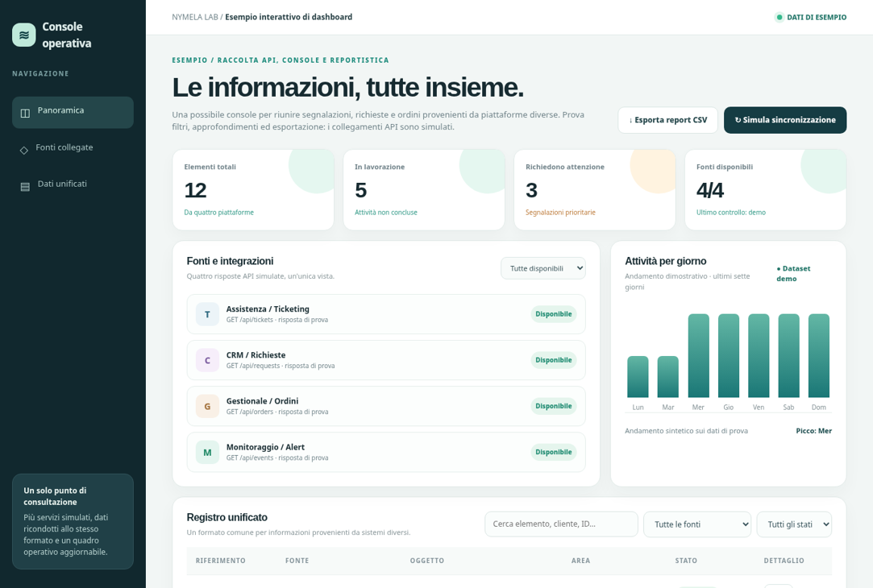The image size is (873, 588).
Task: Click the RIFERIMENTO column header
Action: tap(221, 561)
